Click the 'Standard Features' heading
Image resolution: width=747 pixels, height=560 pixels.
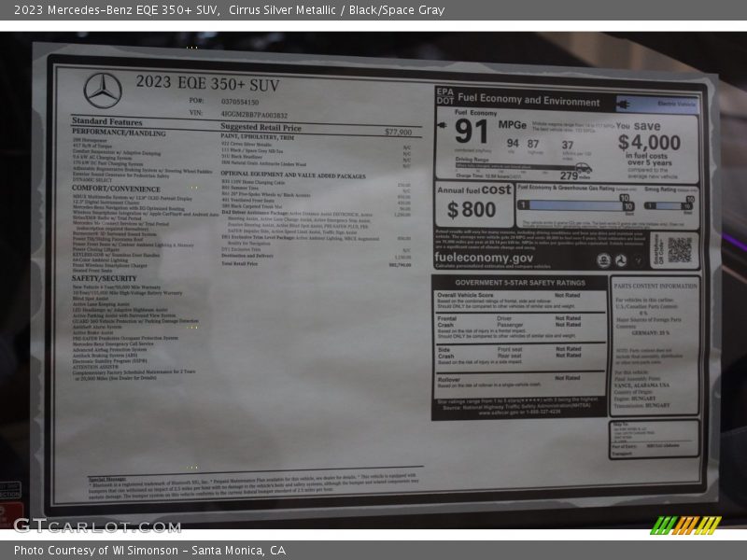(107, 121)
